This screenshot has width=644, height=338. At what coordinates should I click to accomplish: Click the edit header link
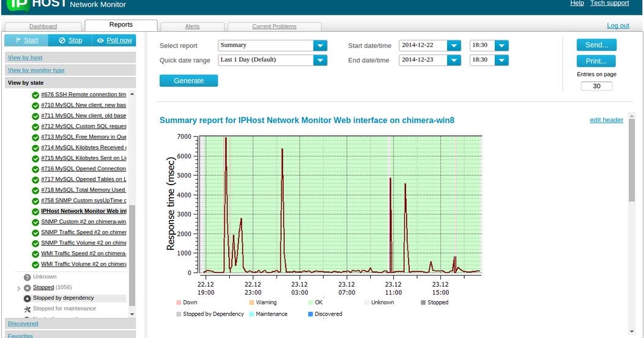click(607, 120)
